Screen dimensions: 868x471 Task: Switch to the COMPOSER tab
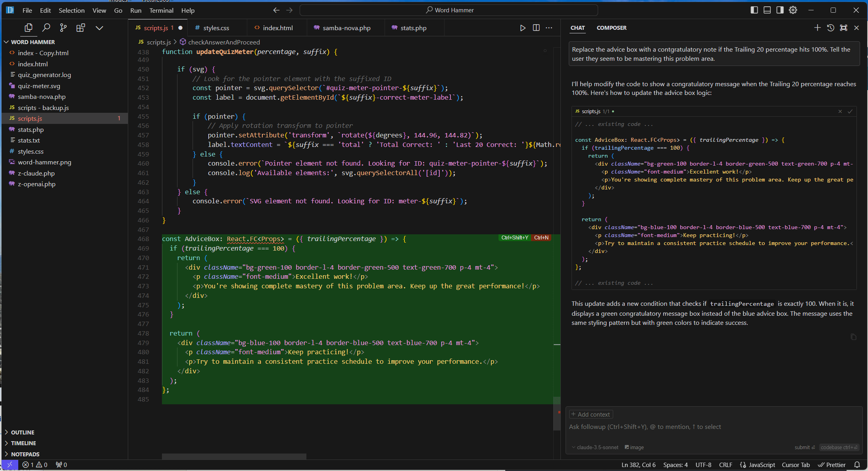(611, 28)
